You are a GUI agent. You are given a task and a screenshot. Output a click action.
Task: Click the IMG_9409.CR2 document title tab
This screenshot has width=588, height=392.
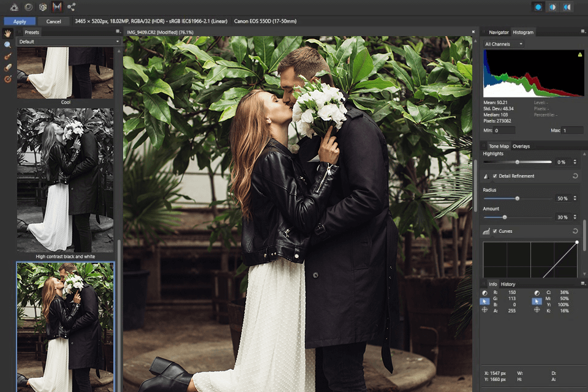pyautogui.click(x=160, y=32)
